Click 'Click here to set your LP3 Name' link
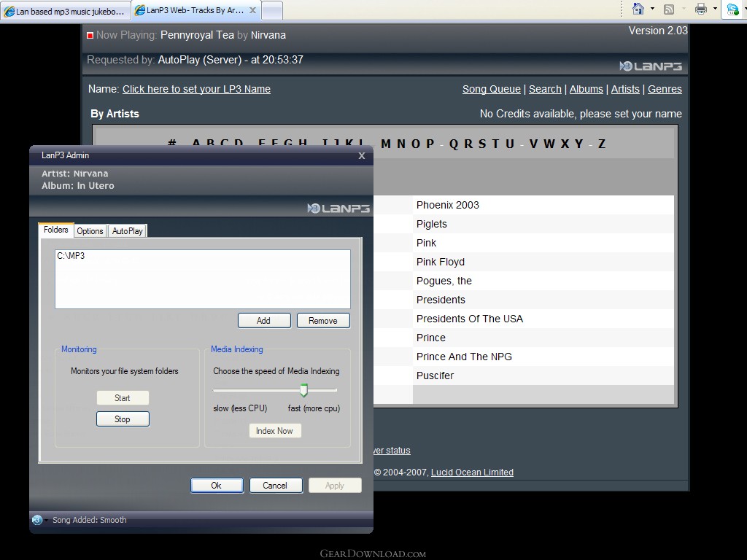Screen dimensions: 747x560 click(196, 89)
